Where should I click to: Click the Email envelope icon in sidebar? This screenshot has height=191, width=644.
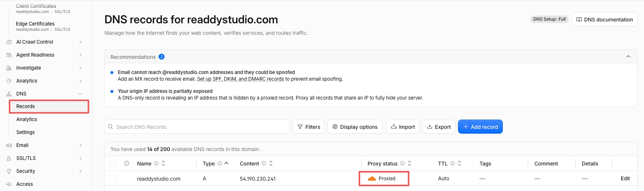click(x=9, y=145)
